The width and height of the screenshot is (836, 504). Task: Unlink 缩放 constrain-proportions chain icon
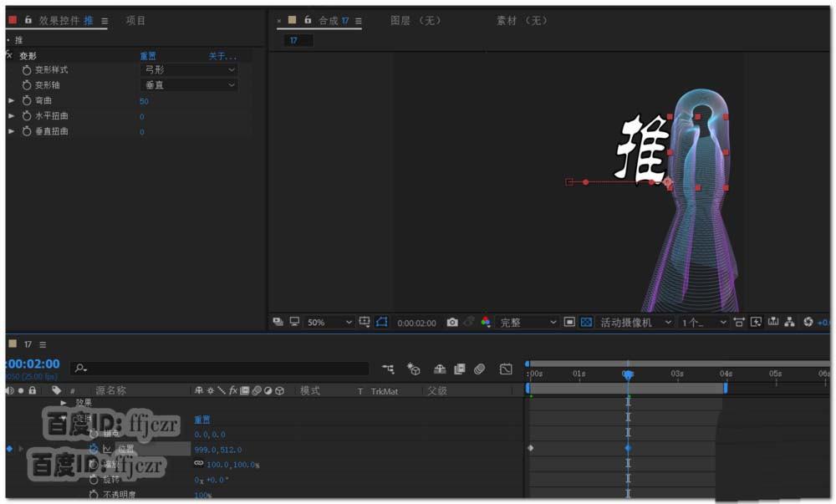coord(200,463)
